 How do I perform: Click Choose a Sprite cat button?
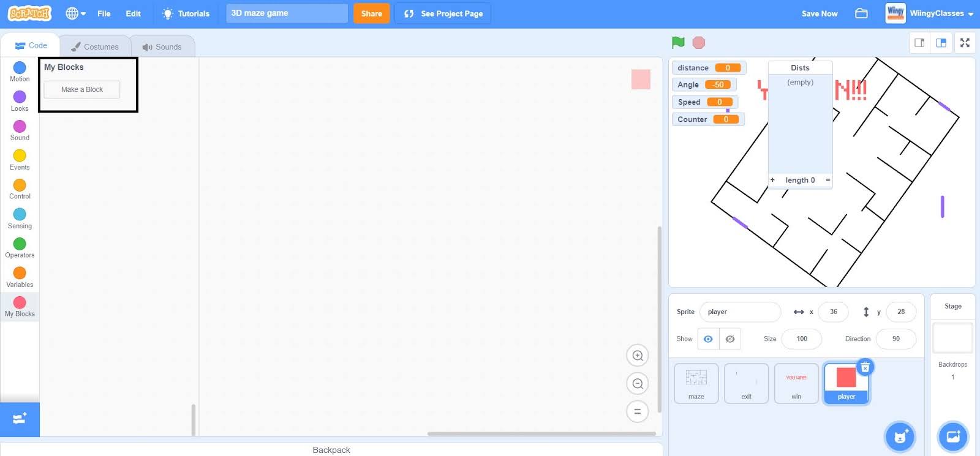click(900, 436)
